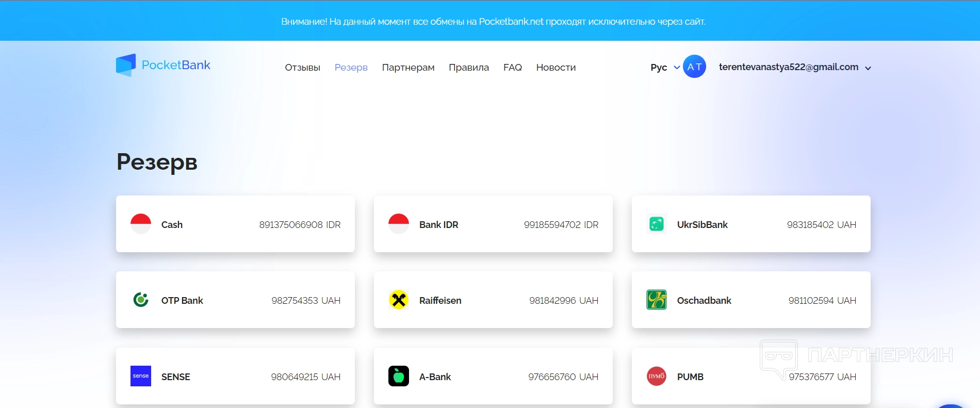
Task: Click the SENSE blue logo icon
Action: [141, 376]
